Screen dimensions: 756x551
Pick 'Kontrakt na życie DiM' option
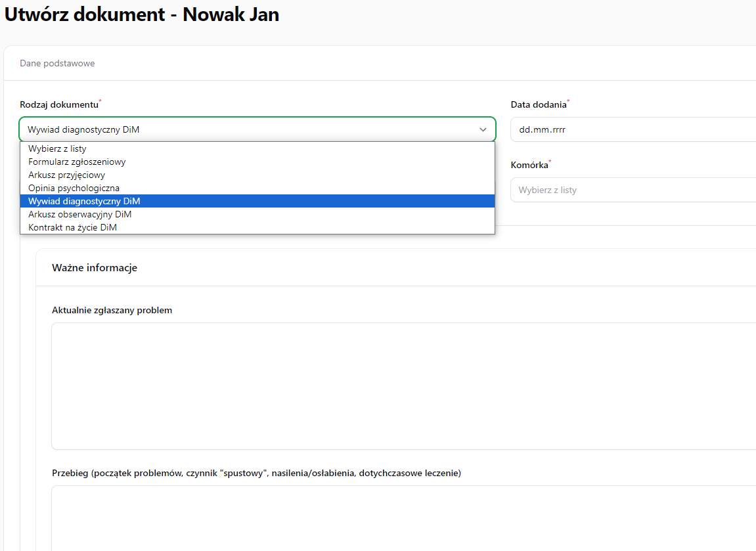(72, 228)
